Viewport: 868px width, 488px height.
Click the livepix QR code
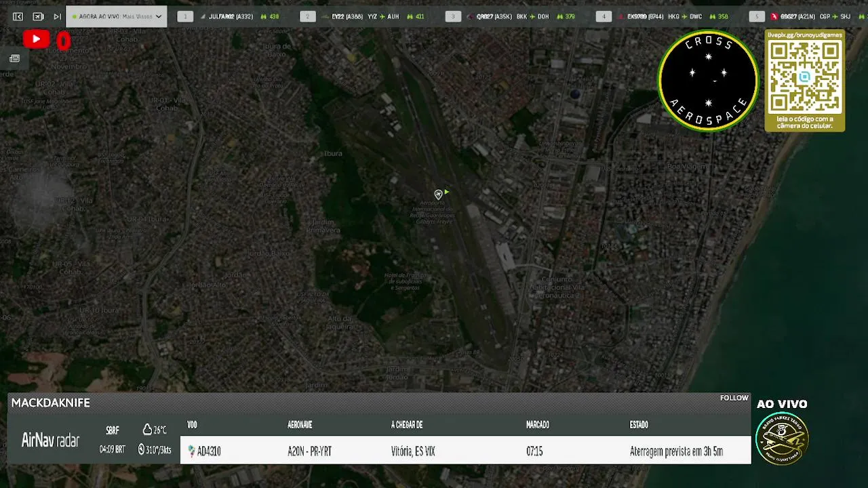tap(805, 77)
